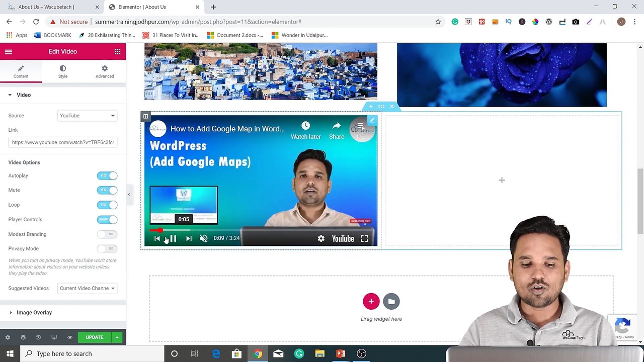Open a new browser tab
Image resolution: width=644 pixels, height=362 pixels.
coord(213,7)
